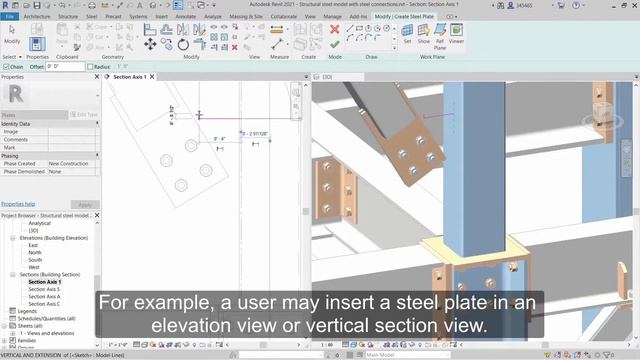Open the Manage ribbon tab
This screenshot has width=640, height=360.
point(332,16)
